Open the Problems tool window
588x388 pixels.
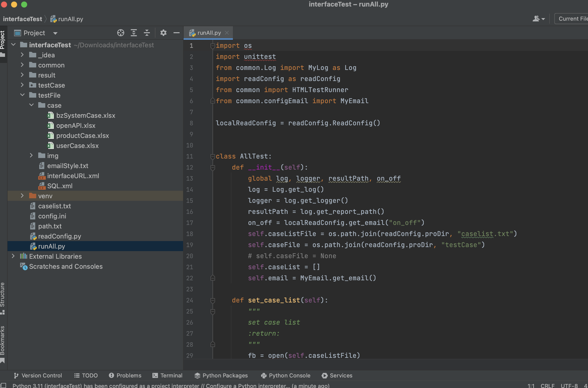125,375
